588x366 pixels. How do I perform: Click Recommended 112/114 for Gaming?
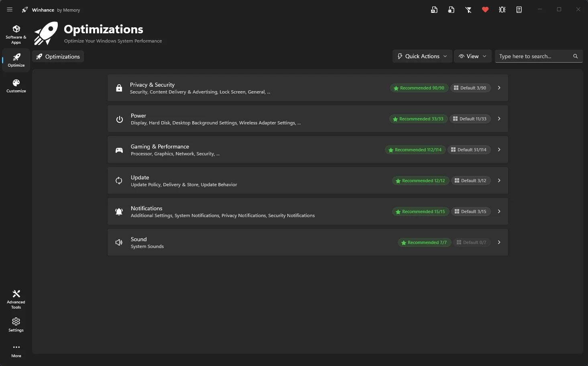point(415,150)
